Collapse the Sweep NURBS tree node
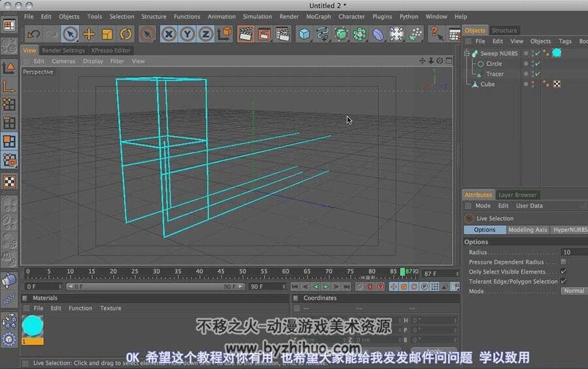588x369 pixels. pos(467,54)
